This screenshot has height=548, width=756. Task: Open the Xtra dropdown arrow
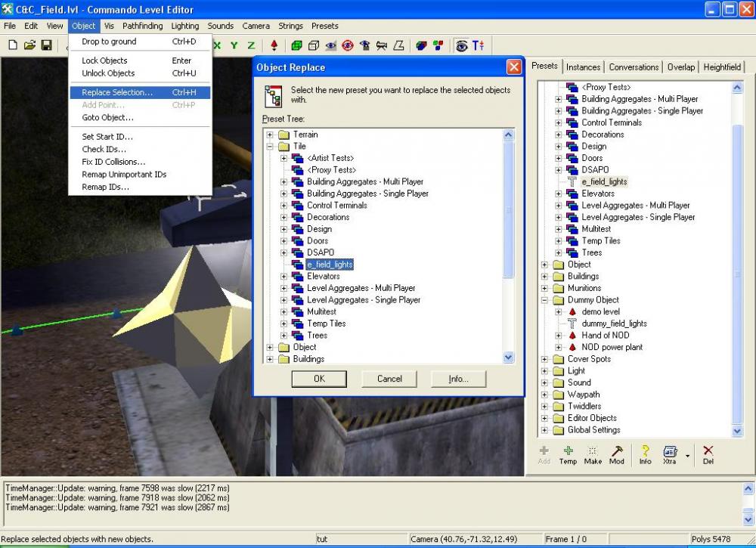pos(687,456)
